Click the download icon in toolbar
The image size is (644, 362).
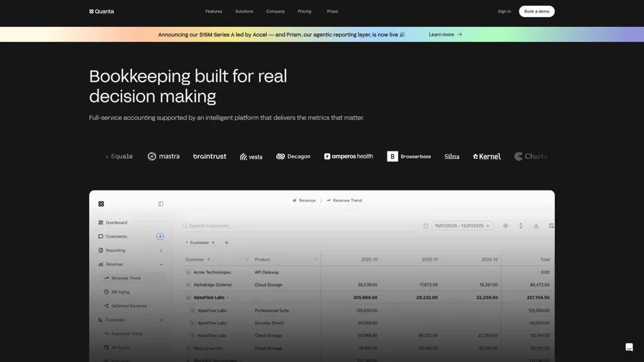536,226
